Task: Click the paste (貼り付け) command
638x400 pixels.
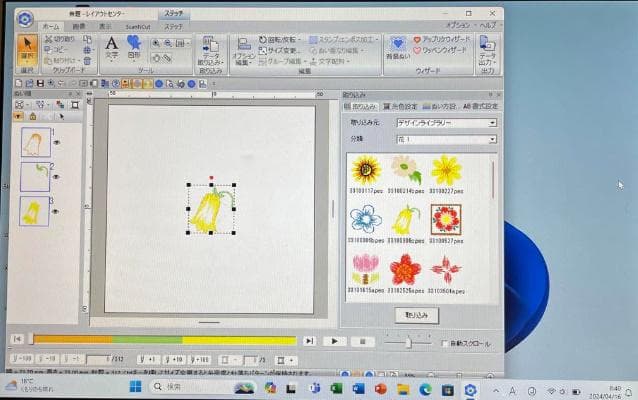Action: tap(60, 61)
